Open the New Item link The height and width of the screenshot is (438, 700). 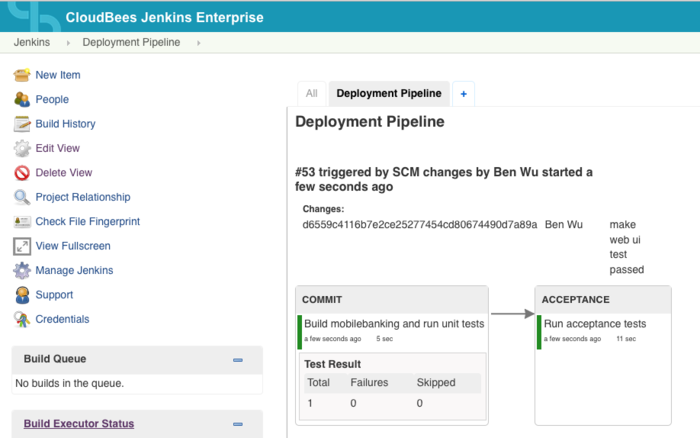pyautogui.click(x=58, y=75)
